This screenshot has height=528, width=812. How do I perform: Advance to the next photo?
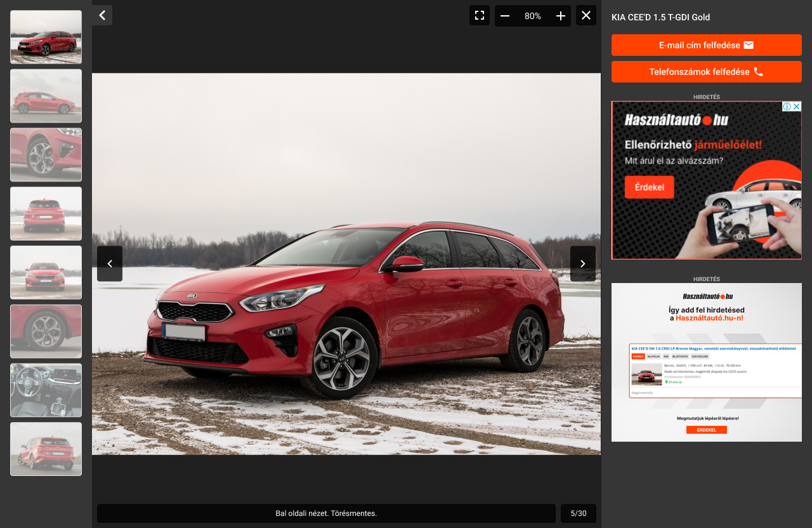583,263
